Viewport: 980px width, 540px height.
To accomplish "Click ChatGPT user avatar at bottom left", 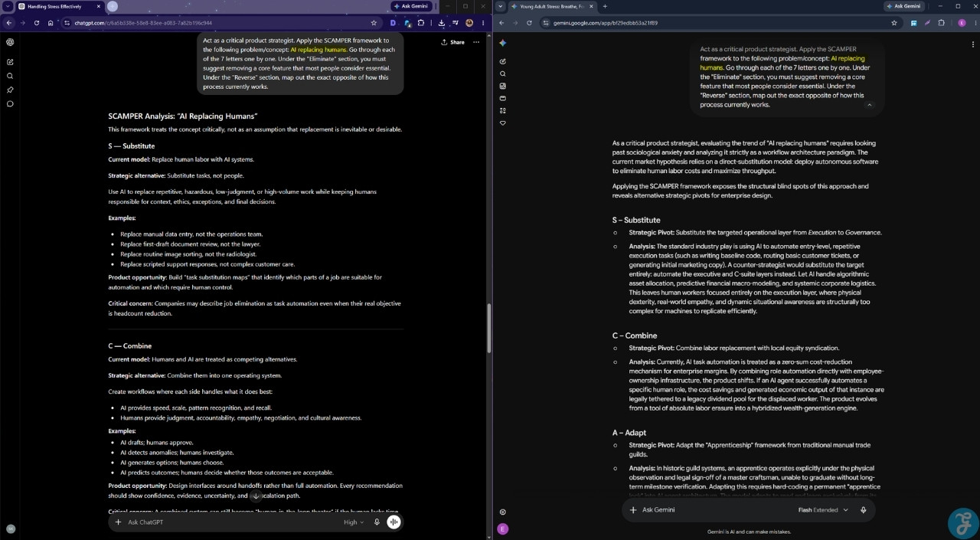I will (x=10, y=529).
